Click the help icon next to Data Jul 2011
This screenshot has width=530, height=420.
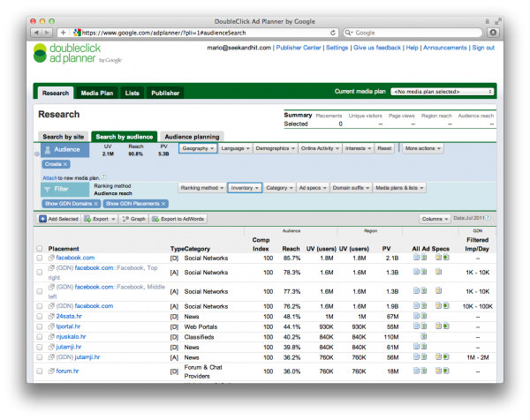pos(488,218)
